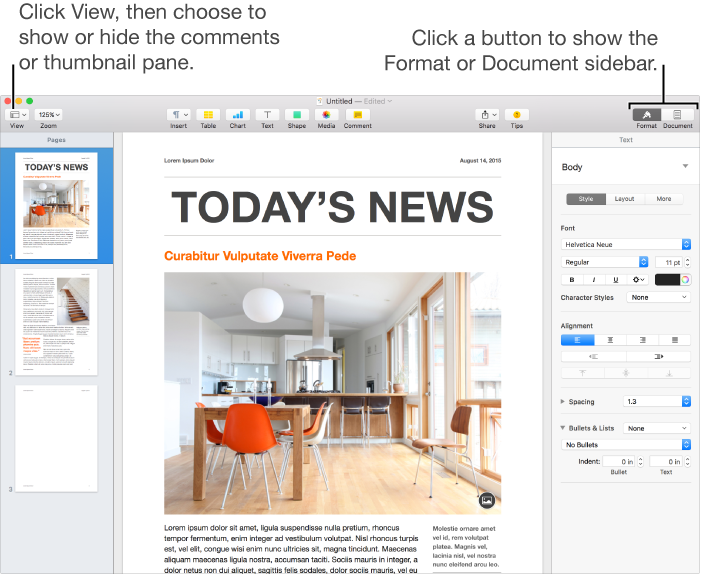
Task: Minimize the window with the yellow button
Action: pyautogui.click(x=18, y=101)
